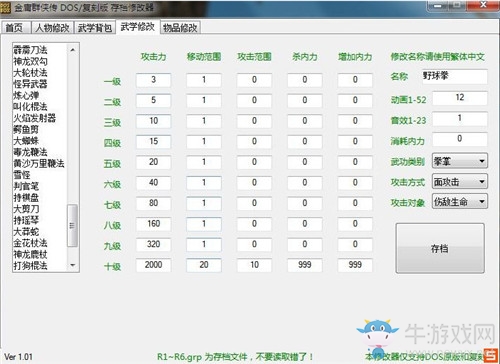Switch to the 物品修改 tab

(x=180, y=28)
